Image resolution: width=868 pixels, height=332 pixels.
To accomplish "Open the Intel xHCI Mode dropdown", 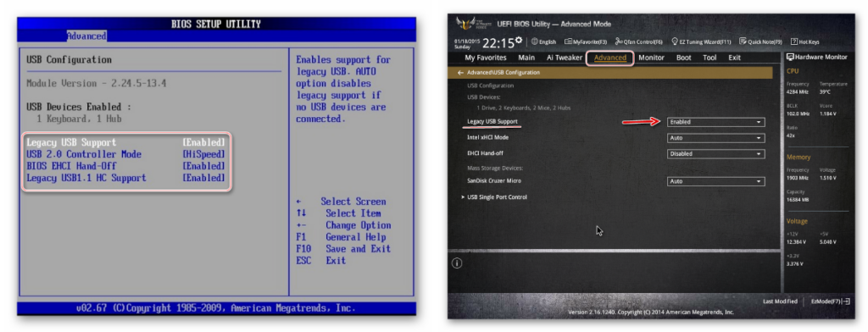I will coord(715,138).
